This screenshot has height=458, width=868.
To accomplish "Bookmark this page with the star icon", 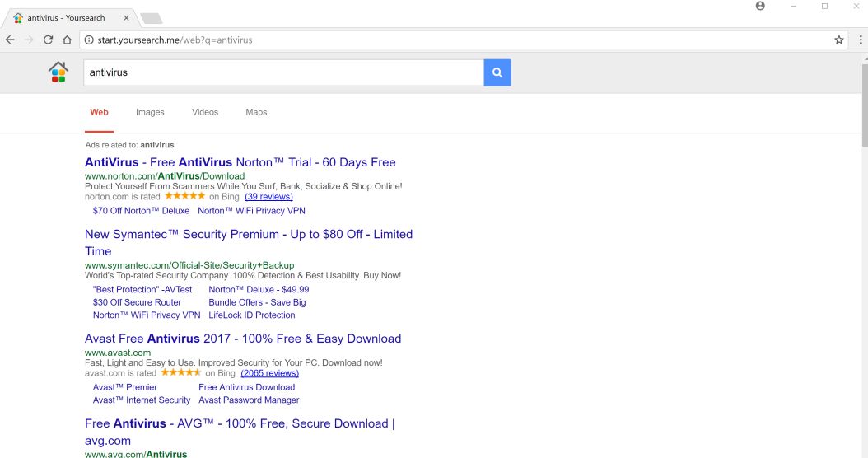I will click(839, 40).
